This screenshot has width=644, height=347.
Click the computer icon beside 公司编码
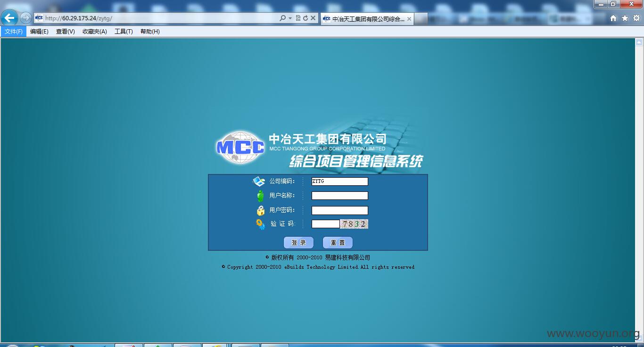(259, 181)
